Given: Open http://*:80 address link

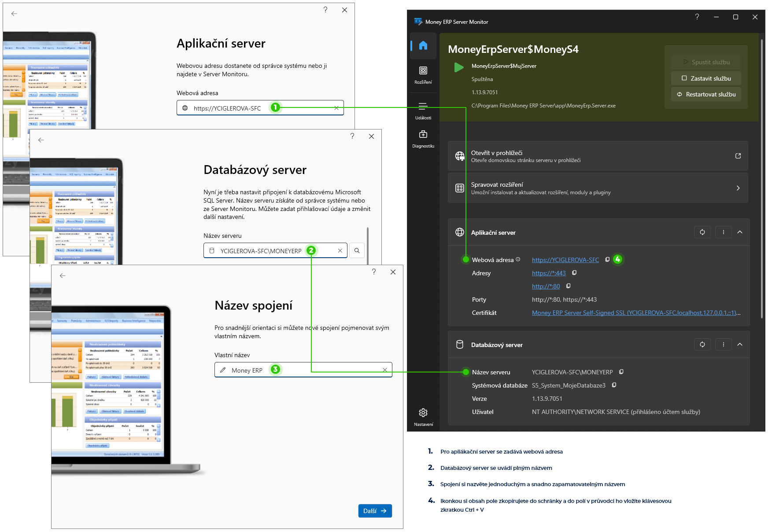Looking at the screenshot, I should (546, 286).
